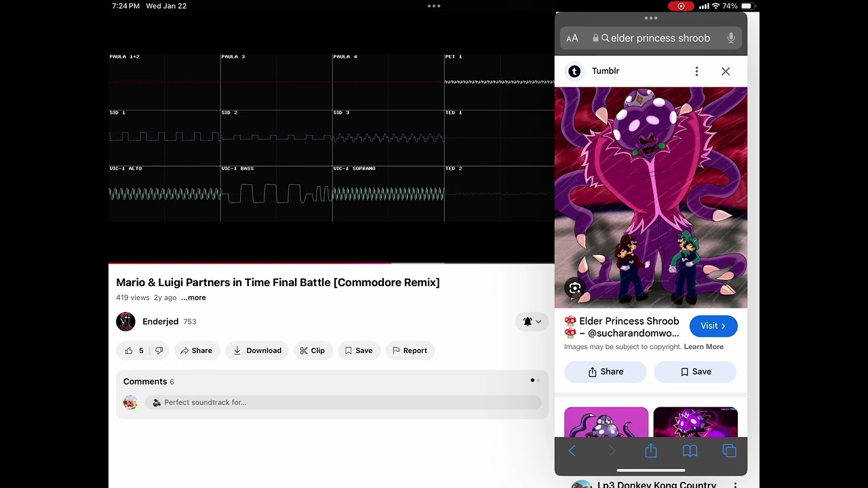Tap the Wi-Fi status icon
Screen dimensions: 868x488
click(715, 6)
